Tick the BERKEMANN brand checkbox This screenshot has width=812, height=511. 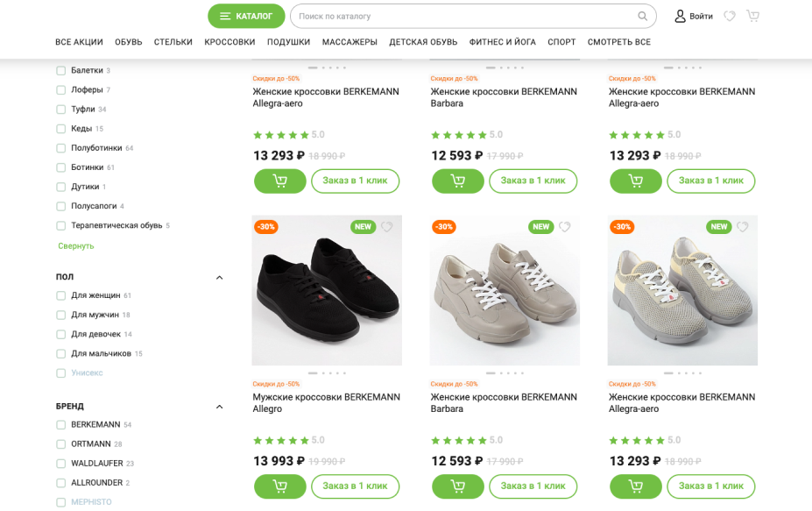[61, 425]
